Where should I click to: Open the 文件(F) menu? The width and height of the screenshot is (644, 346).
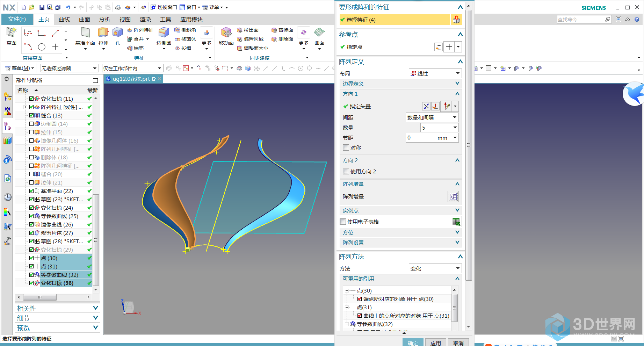tap(17, 19)
